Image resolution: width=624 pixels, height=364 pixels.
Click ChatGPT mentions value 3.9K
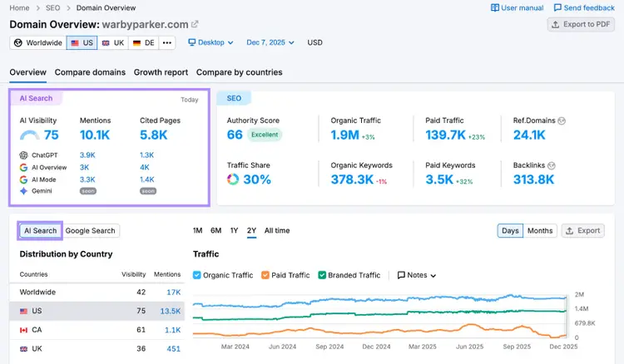[x=87, y=155]
